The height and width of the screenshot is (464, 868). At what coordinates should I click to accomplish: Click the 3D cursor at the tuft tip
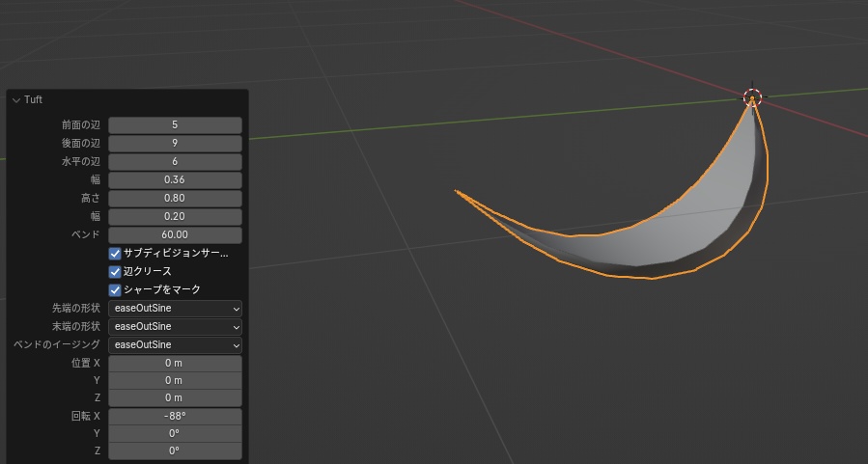tap(752, 97)
